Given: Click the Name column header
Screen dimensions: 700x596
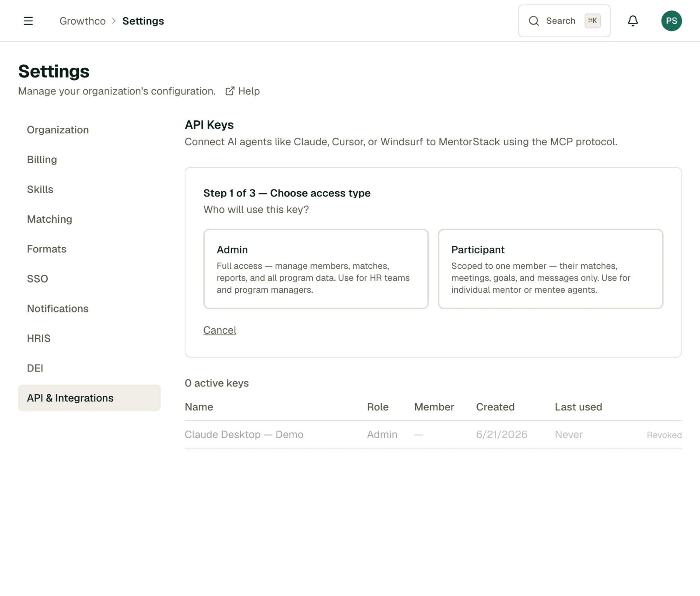Looking at the screenshot, I should pyautogui.click(x=199, y=407).
